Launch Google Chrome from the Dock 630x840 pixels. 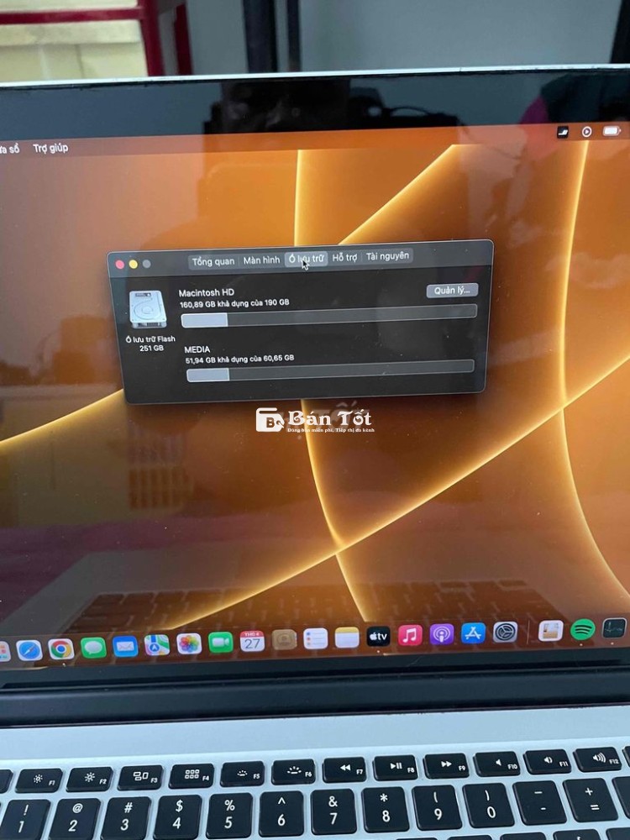[x=61, y=648]
